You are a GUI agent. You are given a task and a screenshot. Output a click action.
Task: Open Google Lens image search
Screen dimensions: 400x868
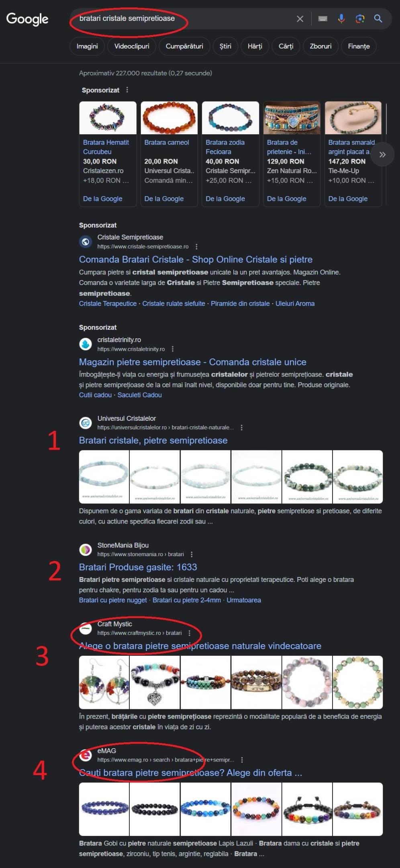[x=360, y=18]
